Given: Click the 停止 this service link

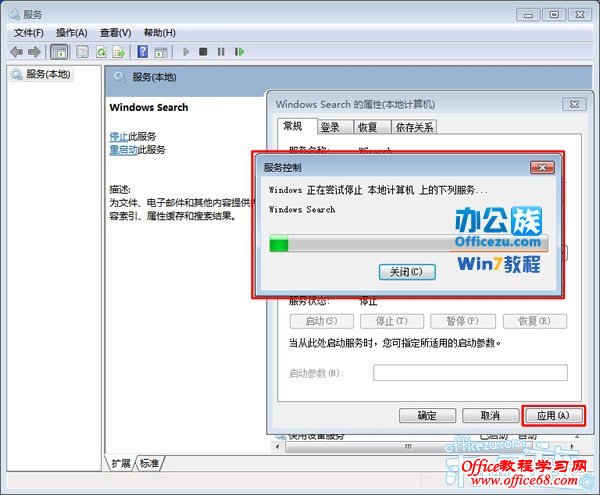Looking at the screenshot, I should 119,137.
